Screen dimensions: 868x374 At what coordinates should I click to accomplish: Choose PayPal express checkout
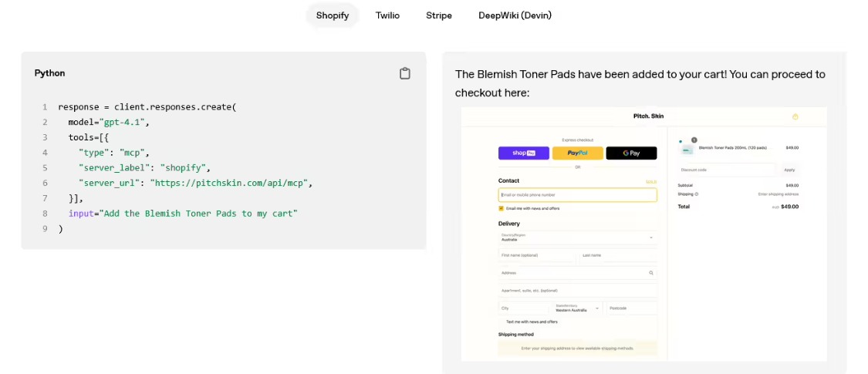(577, 153)
